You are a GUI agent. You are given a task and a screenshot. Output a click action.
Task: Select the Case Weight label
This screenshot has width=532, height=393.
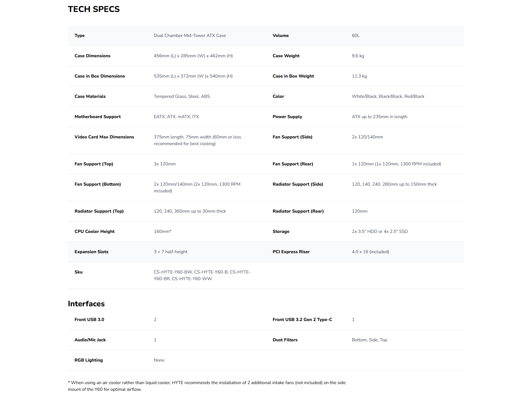pyautogui.click(x=286, y=56)
